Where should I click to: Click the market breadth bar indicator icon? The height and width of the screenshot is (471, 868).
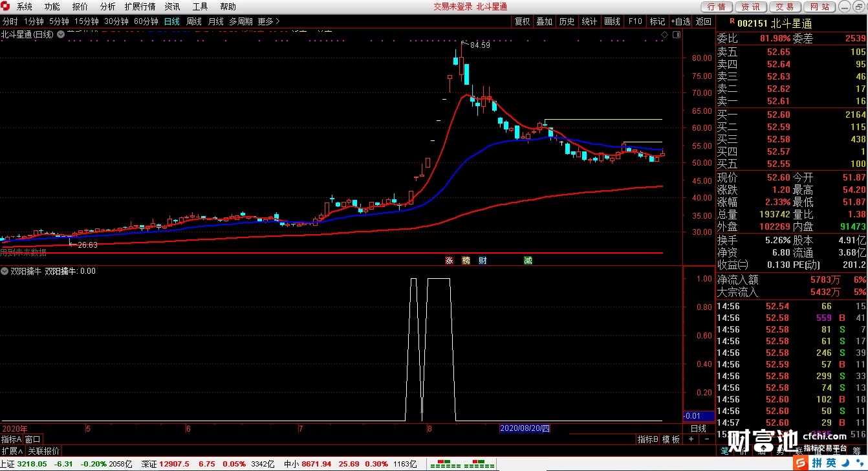(x=462, y=464)
